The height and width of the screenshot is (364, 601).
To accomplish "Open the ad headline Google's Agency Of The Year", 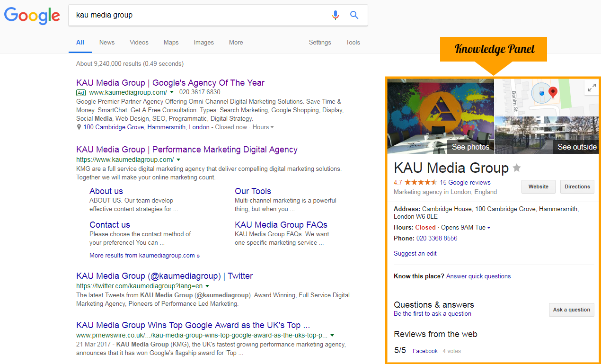I will (x=170, y=83).
